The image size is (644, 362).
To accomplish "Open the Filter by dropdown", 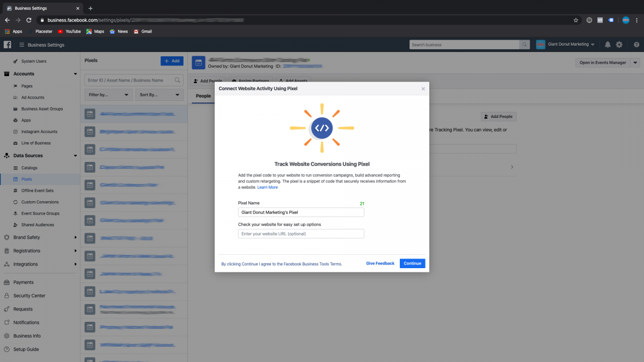I will [x=109, y=94].
